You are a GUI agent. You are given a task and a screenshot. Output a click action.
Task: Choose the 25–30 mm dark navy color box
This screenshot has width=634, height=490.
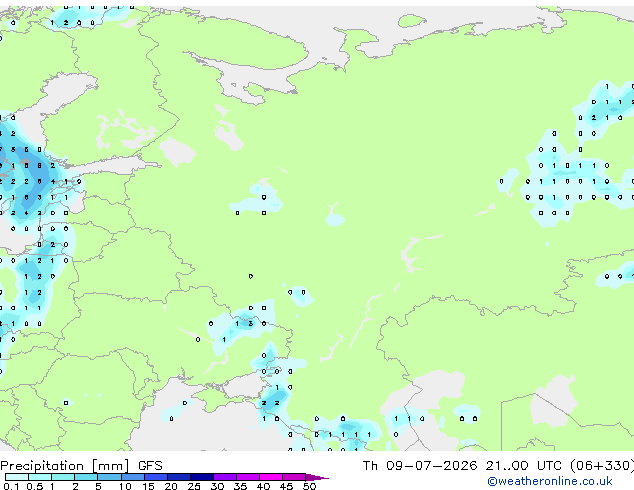202,477
